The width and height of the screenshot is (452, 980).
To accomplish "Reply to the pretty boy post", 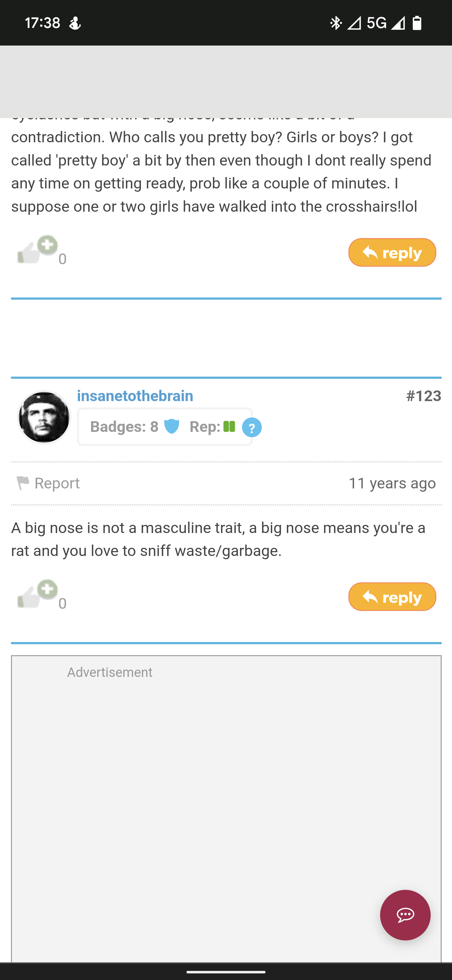I will 392,253.
